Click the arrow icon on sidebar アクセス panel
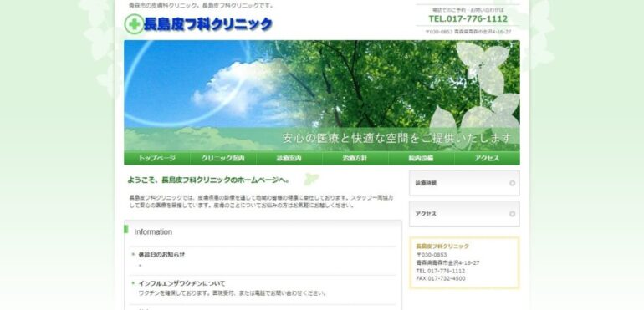The image size is (644, 310). coord(512,214)
